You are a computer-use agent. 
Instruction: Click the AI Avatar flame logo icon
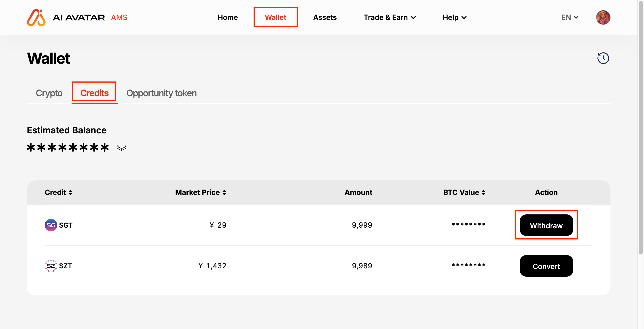(x=36, y=17)
